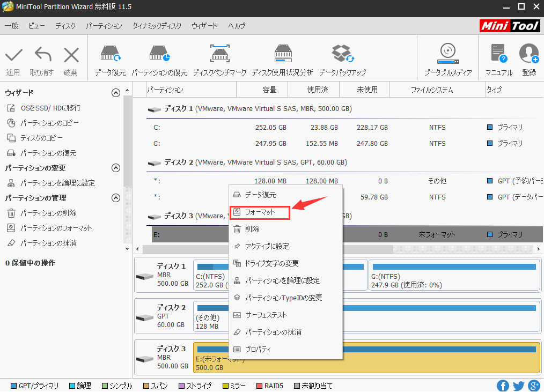This screenshot has height=392, width=544.
Task: Click the 破棄 (Discard) X icon
Action: tap(71, 55)
